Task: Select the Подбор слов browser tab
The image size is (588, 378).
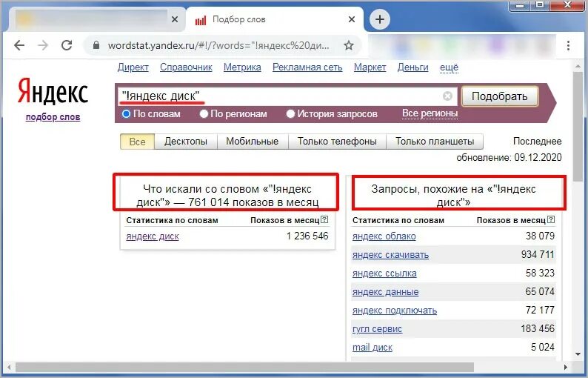Action: pyautogui.click(x=275, y=19)
